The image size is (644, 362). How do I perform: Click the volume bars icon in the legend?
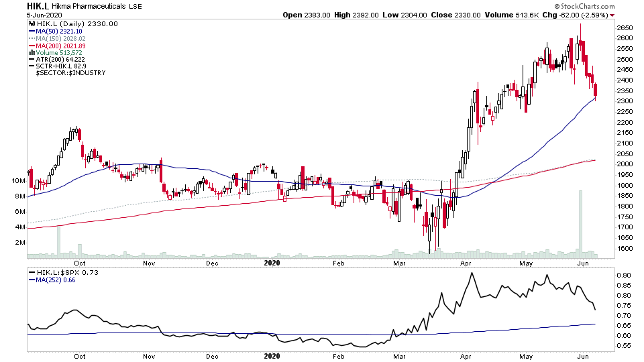[x=32, y=52]
